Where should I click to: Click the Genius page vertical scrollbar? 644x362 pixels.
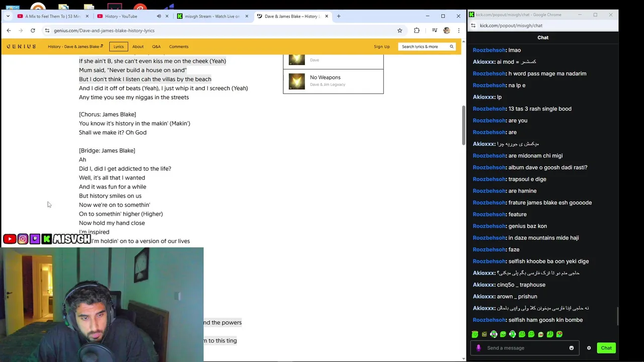coord(463,126)
